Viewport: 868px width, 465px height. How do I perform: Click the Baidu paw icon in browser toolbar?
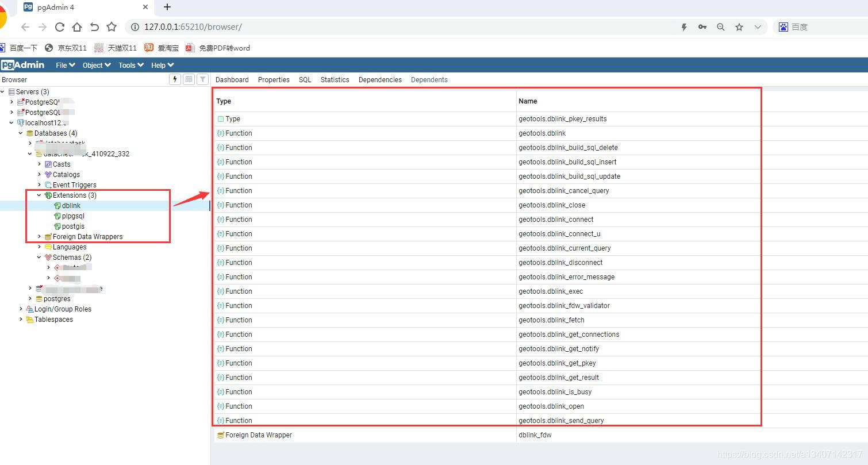tap(783, 26)
